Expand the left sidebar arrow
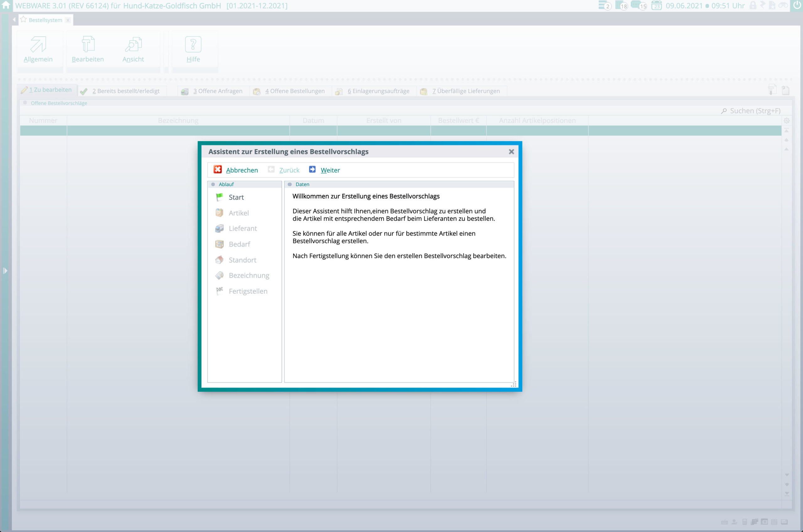 point(5,271)
